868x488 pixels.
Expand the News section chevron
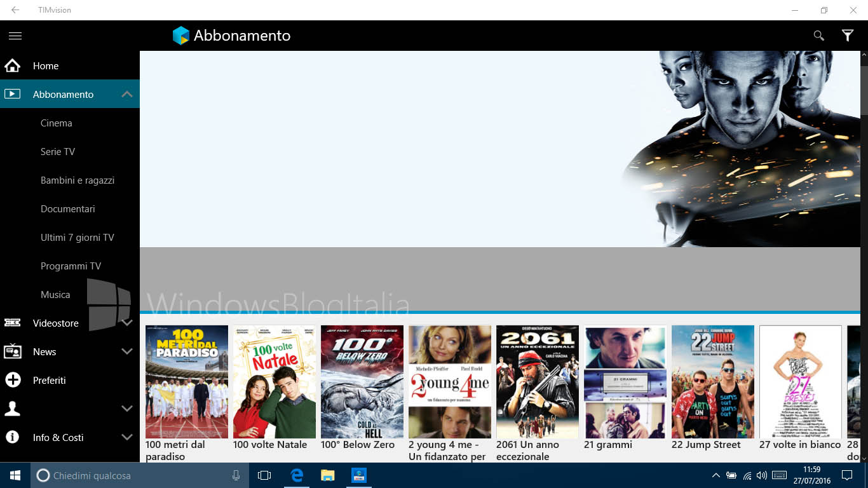coord(127,351)
